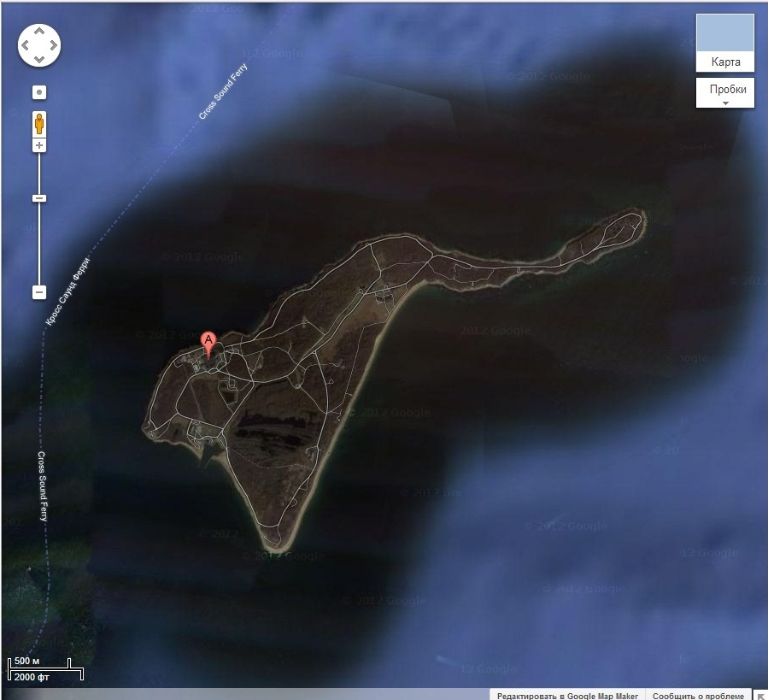Click the show my location button

(x=39, y=92)
